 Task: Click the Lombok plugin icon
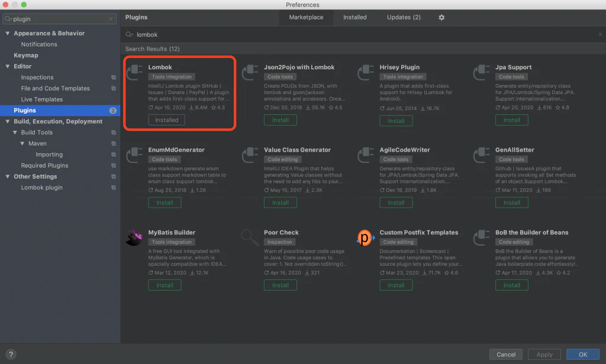[x=135, y=72]
